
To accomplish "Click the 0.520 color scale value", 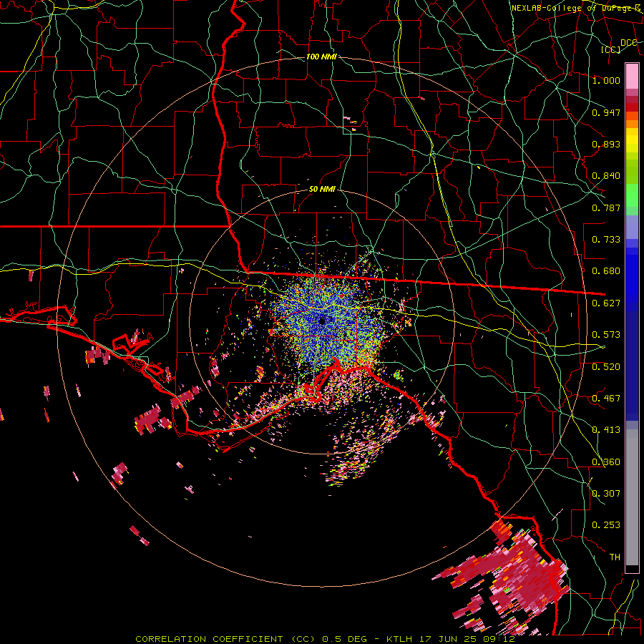I will click(606, 367).
